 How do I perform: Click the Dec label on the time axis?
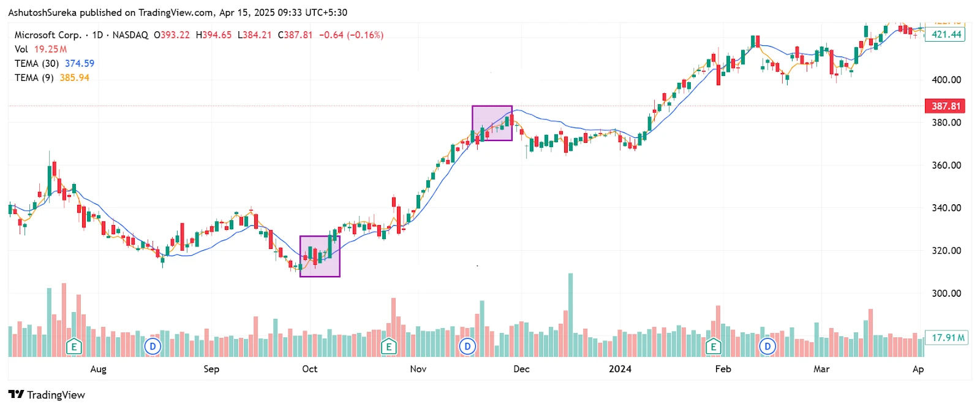[x=521, y=369]
